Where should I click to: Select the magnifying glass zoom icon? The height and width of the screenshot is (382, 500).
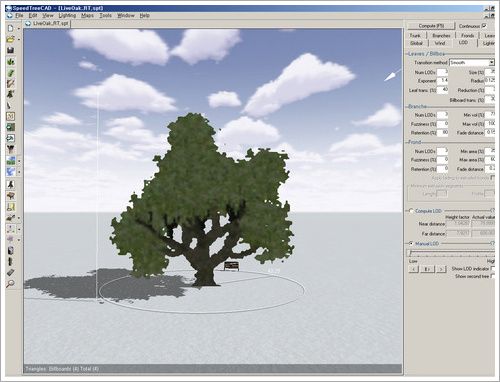click(11, 283)
